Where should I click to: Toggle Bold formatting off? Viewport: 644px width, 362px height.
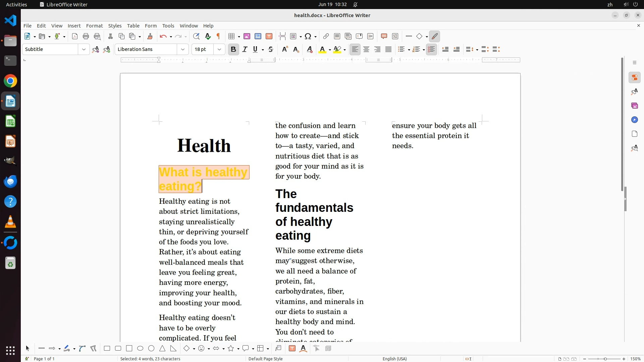coord(233,50)
